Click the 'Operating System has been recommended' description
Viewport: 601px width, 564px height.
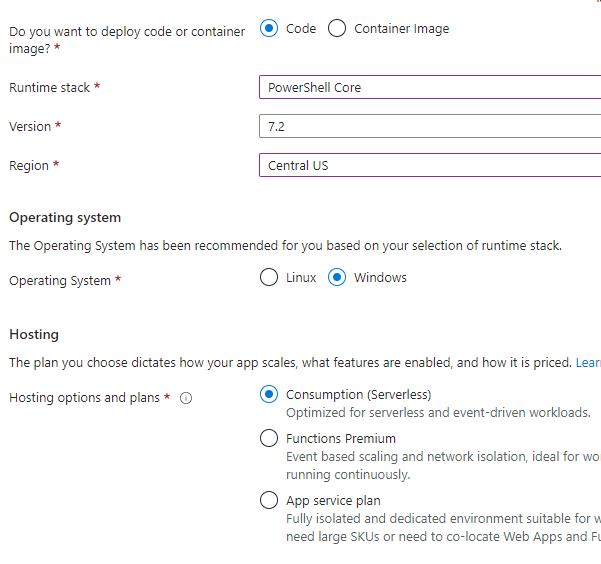pos(285,245)
